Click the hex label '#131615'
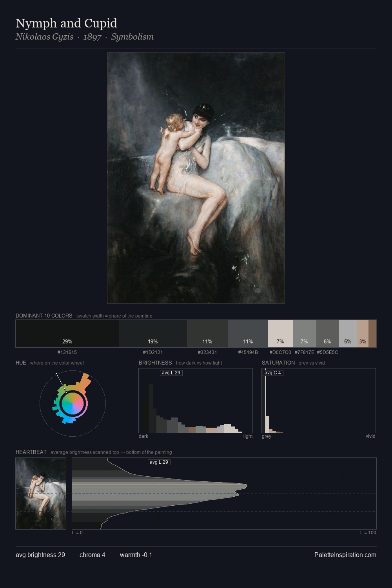Image resolution: width=392 pixels, height=588 pixels. (67, 352)
